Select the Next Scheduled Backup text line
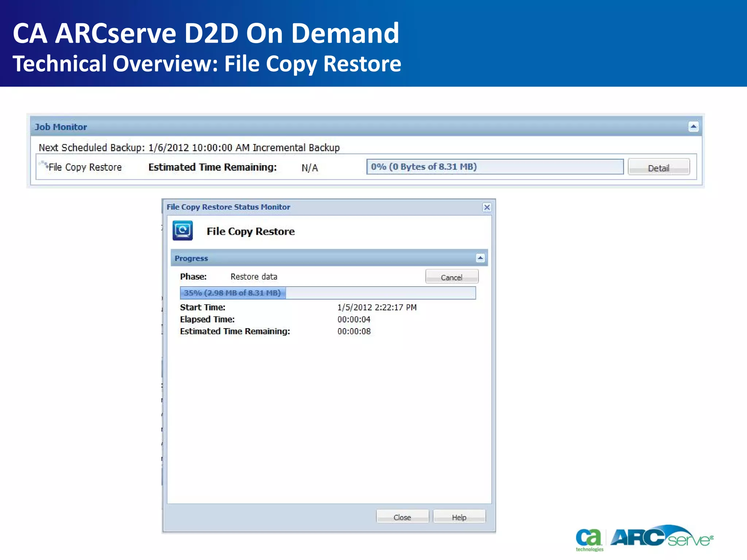 [189, 148]
